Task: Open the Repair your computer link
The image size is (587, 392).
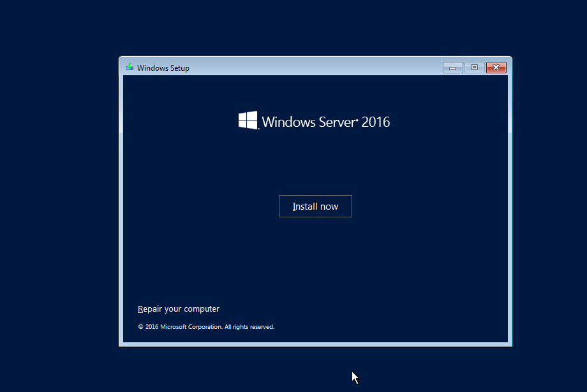Action: point(179,309)
